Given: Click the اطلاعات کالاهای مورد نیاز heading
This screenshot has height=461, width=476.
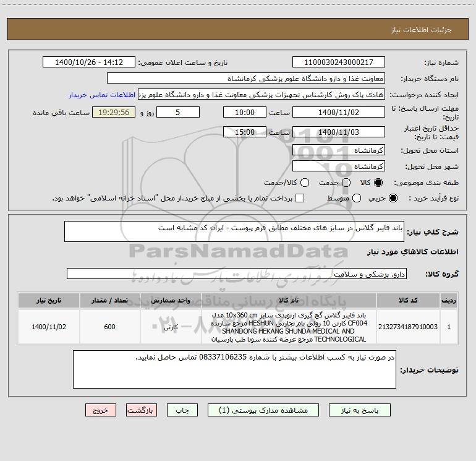Looking at the screenshot, I should [413, 252].
